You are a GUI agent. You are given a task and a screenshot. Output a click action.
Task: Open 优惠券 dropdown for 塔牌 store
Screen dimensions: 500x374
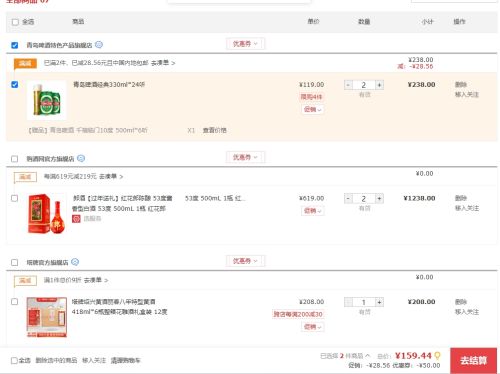[x=245, y=261]
